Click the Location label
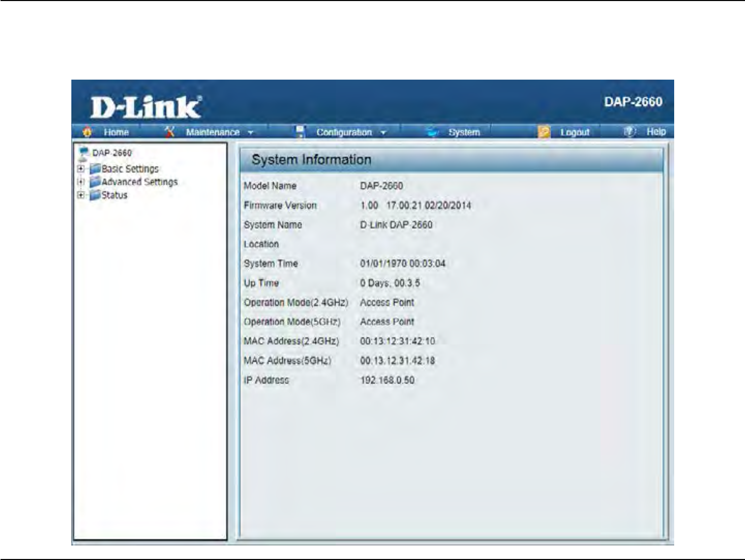Image resolution: width=745 pixels, height=560 pixels. point(261,244)
